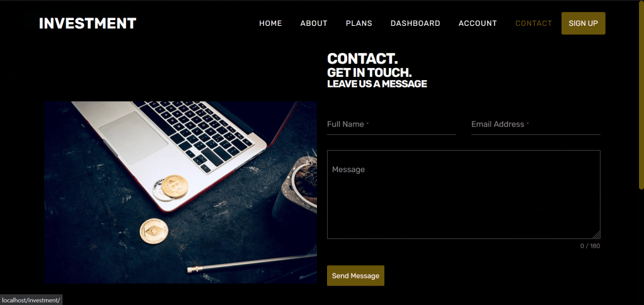Go to the HOME page

click(270, 23)
